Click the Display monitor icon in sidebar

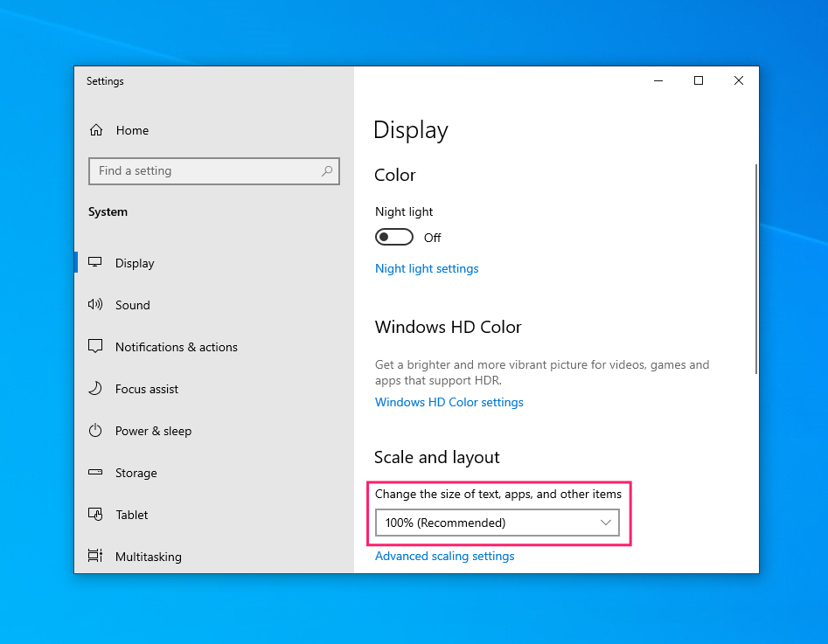click(95, 262)
